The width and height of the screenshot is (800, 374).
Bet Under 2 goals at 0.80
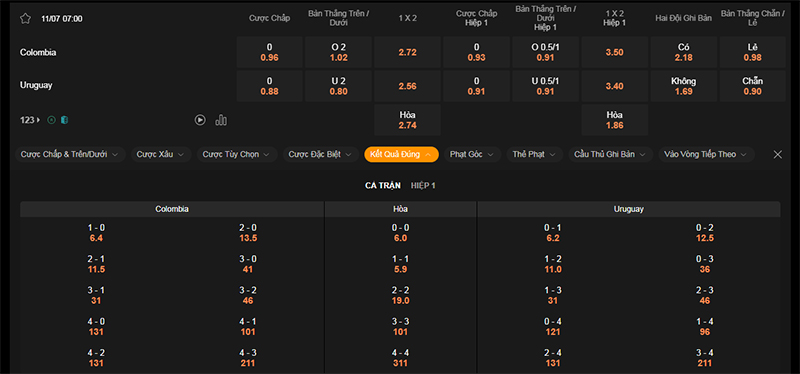(x=338, y=86)
